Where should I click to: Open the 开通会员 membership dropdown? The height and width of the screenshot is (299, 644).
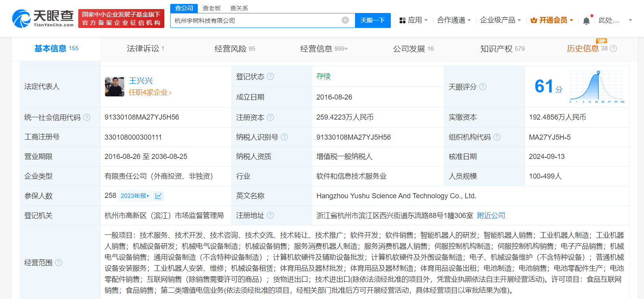click(x=552, y=20)
